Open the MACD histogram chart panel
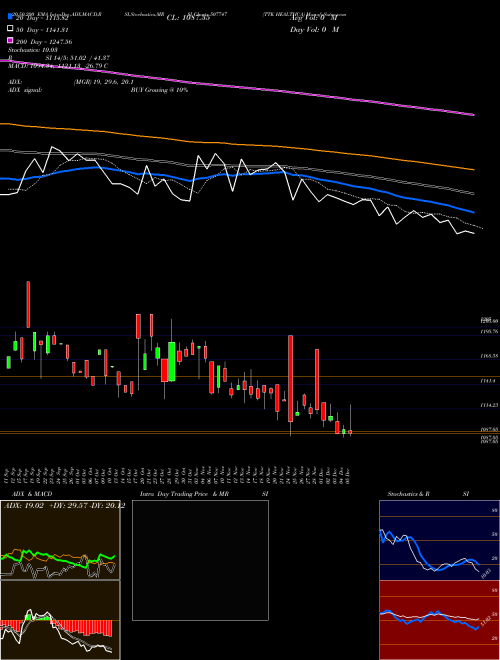The image size is (500, 660). [60, 620]
